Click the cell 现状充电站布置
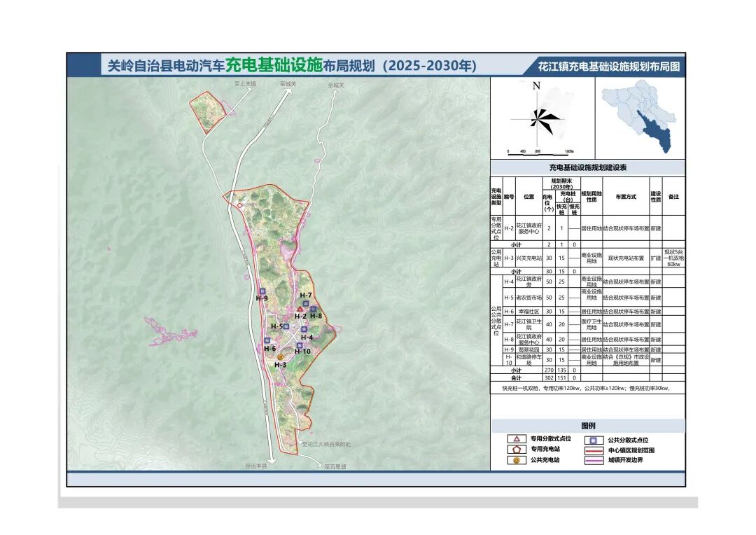The height and width of the screenshot is (535, 756). [x=626, y=258]
